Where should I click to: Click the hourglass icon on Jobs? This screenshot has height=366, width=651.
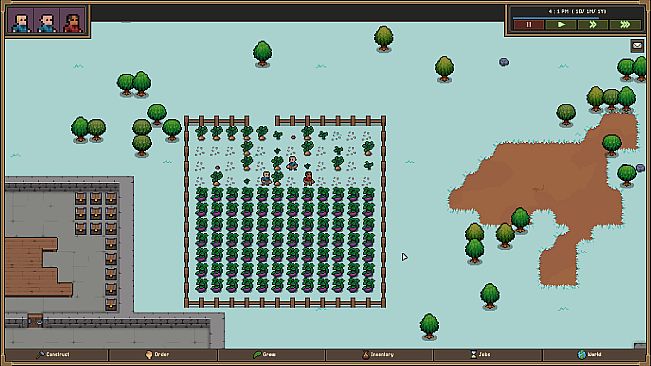474,354
